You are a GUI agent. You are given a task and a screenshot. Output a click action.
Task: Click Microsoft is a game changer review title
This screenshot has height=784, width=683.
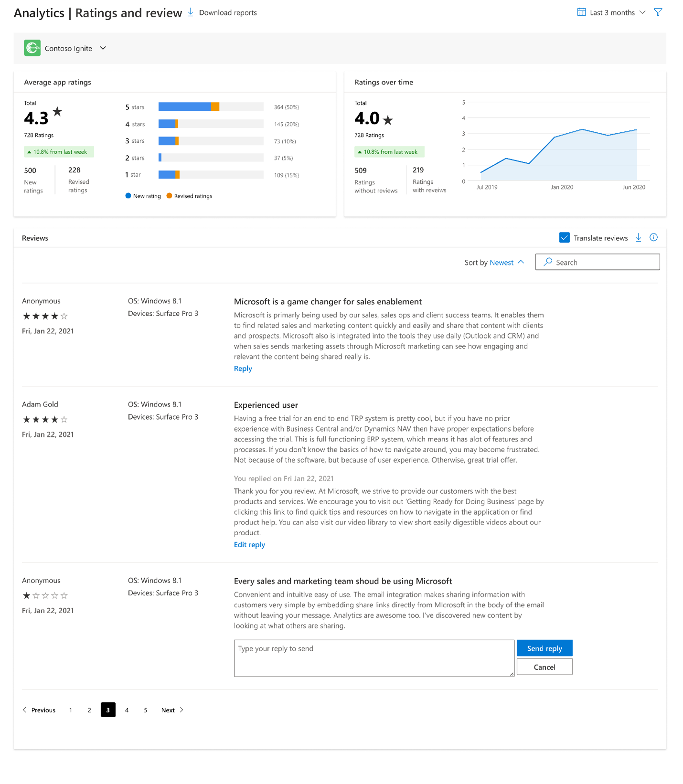point(328,302)
